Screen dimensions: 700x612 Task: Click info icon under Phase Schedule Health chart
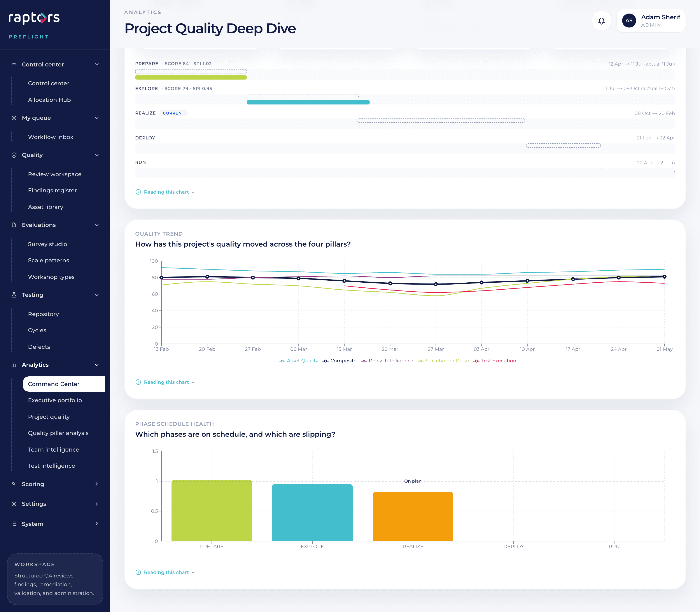(138, 572)
